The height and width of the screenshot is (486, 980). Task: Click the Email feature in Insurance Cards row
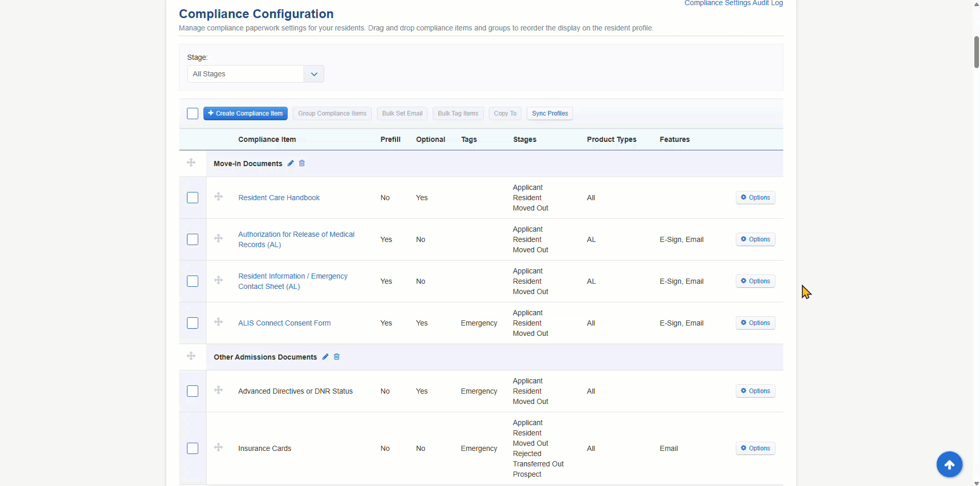(x=669, y=448)
